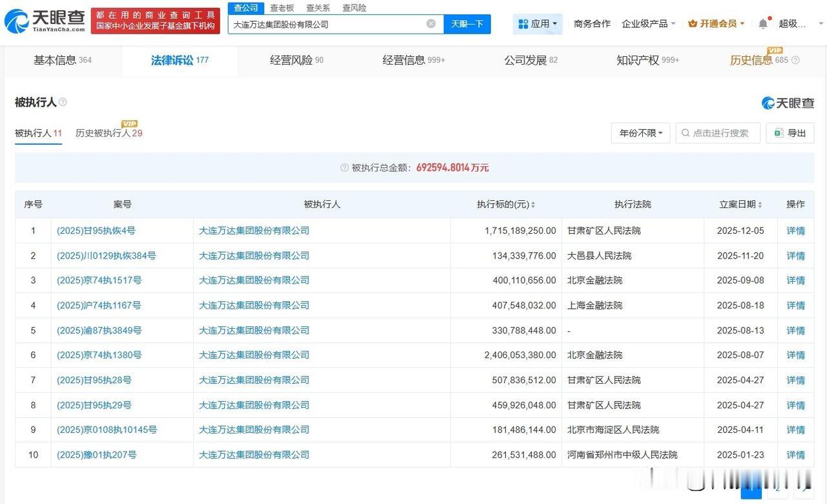This screenshot has height=504, width=827.
Task: Switch to the 经营风险 tab
Action: (297, 60)
